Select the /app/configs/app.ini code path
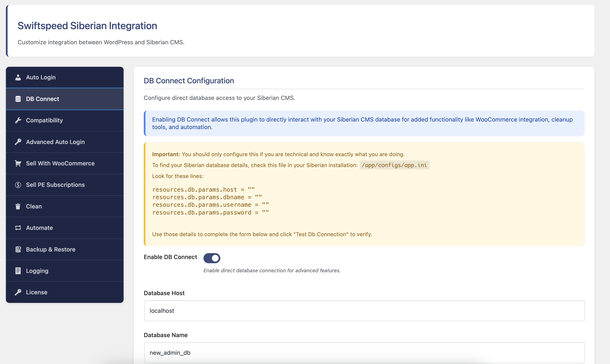Viewport: 610px width, 364px height. coord(394,165)
